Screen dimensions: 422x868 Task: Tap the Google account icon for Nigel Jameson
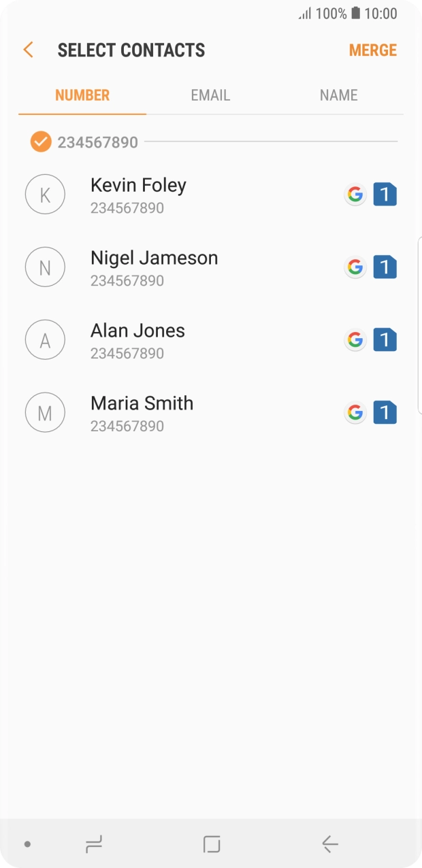pyautogui.click(x=355, y=267)
